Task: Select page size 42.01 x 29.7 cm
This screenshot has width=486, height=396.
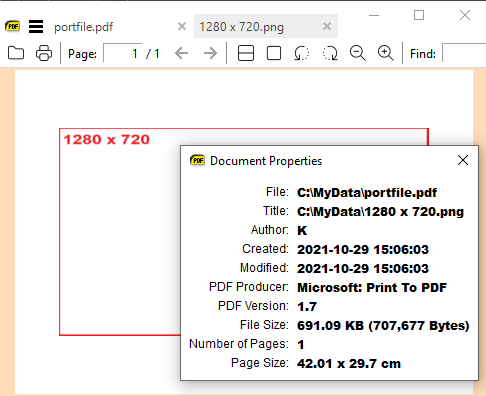Action: coord(349,364)
